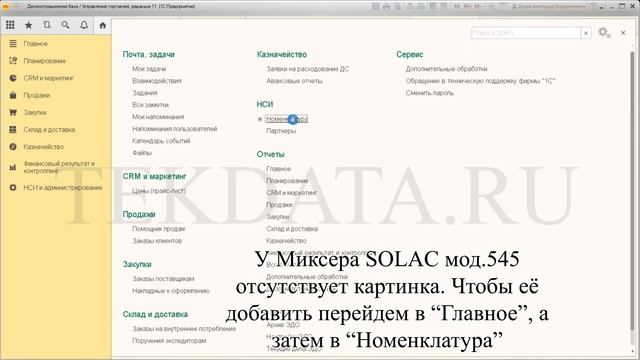Open Цены (прайс-лист) link
Viewport: 640px width, 360px height.
coord(159,191)
